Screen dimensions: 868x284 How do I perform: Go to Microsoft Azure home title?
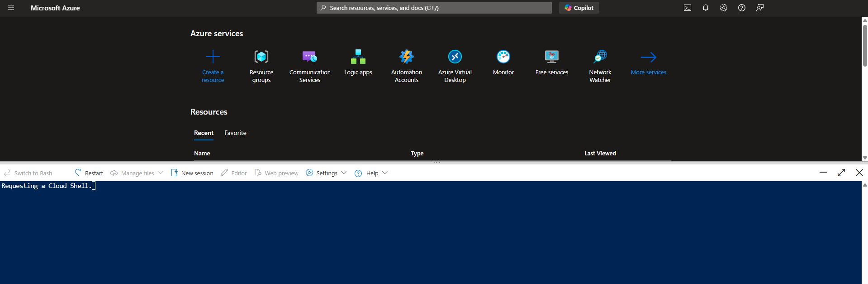pos(55,8)
